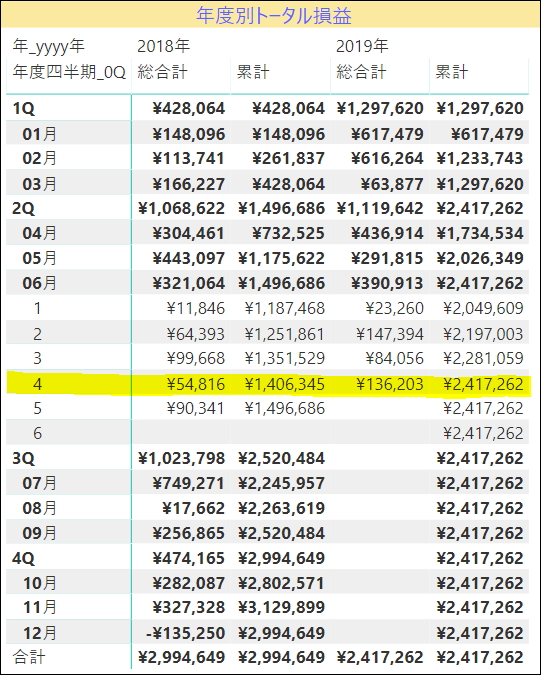Image resolution: width=541 pixels, height=675 pixels.
Task: Click the ¥261,837 cumulative cell for 02月
Action: point(288,158)
